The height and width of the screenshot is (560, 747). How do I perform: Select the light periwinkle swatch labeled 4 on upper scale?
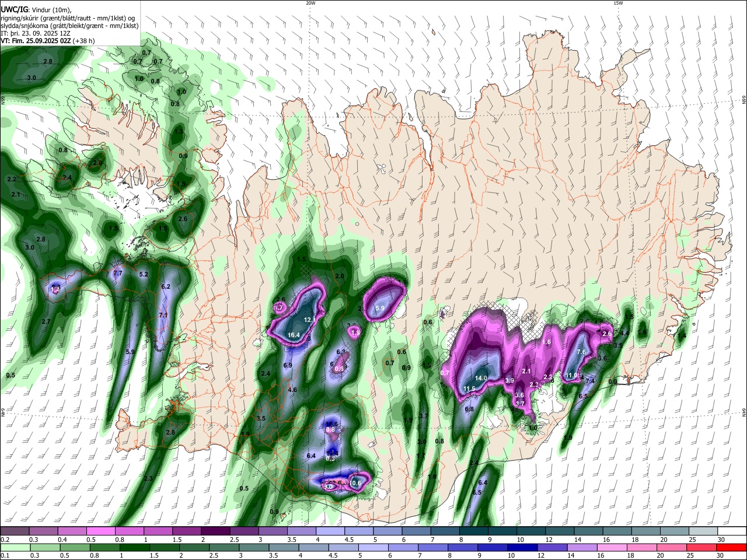tap(330, 531)
